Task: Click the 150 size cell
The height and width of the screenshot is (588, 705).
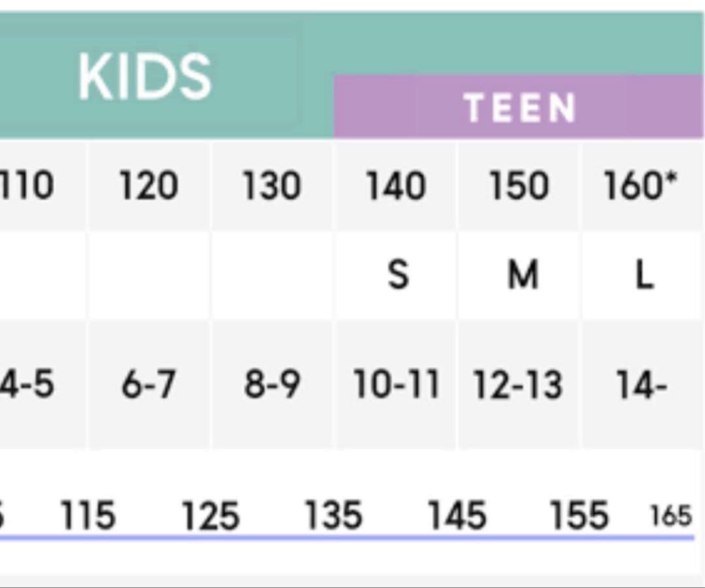Action: click(519, 186)
